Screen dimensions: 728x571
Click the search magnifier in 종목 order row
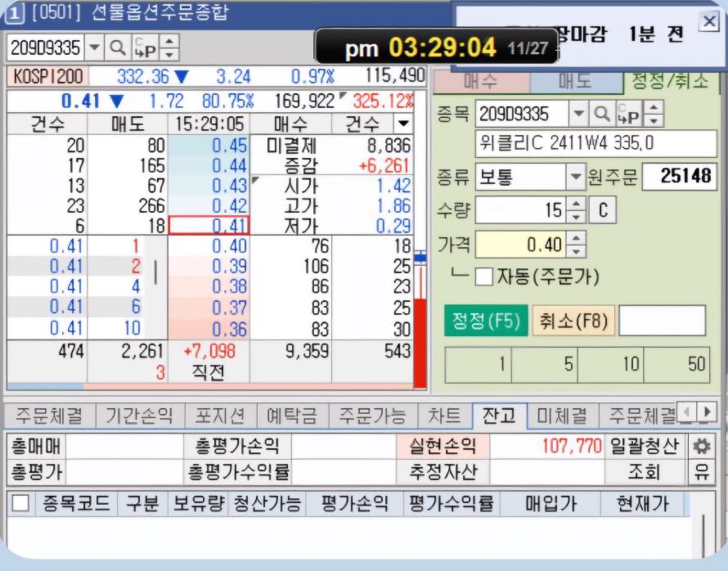[x=602, y=114]
